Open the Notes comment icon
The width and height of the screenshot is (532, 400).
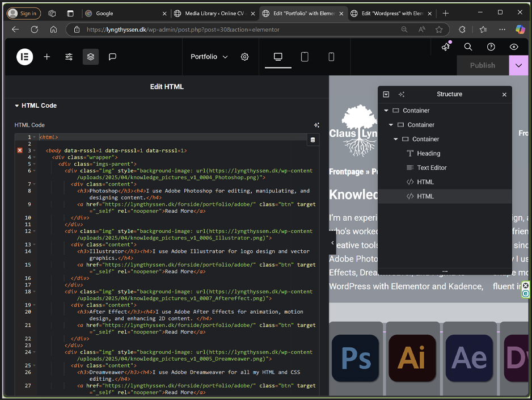112,57
